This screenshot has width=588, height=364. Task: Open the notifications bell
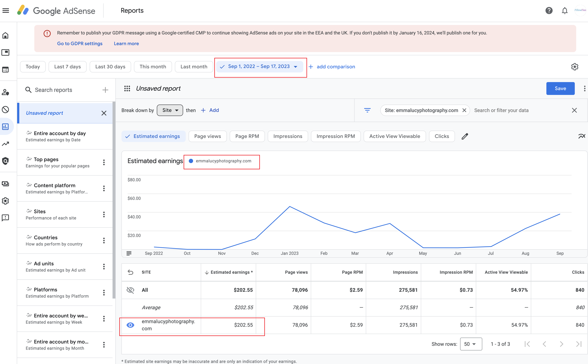point(565,11)
